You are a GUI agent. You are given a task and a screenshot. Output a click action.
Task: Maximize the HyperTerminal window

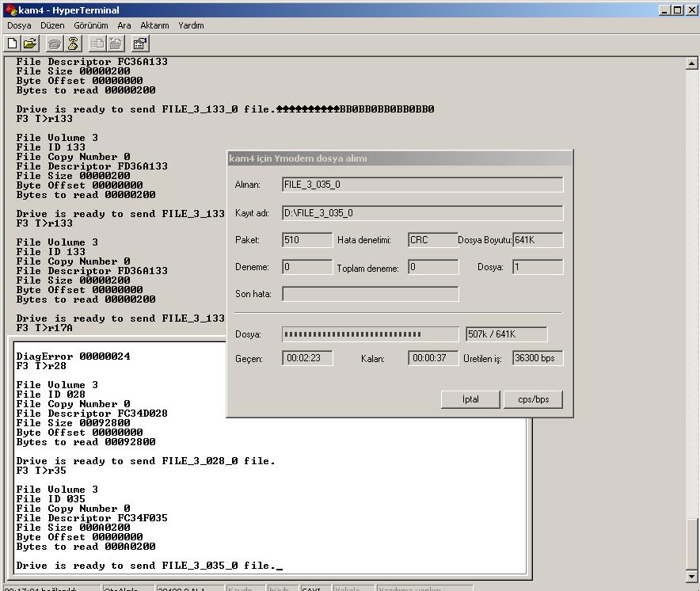pyautogui.click(x=677, y=10)
